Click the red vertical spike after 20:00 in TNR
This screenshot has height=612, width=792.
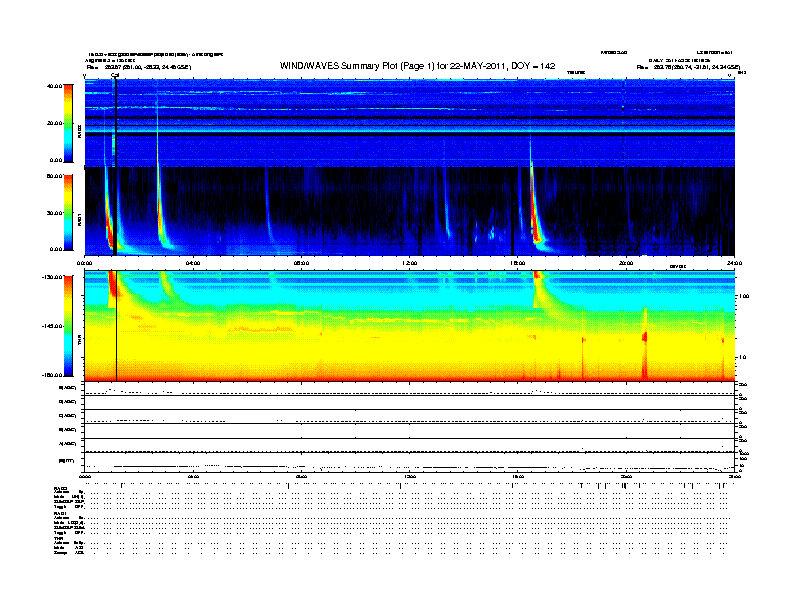(x=645, y=343)
